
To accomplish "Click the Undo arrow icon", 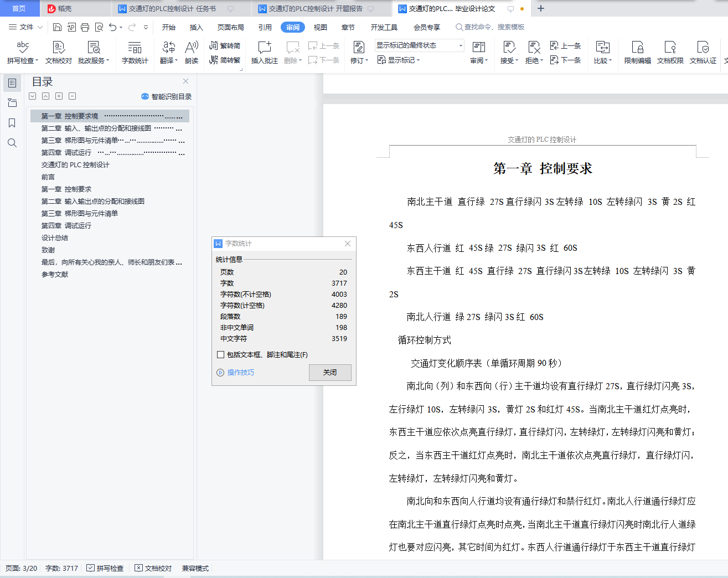I will click(x=113, y=27).
